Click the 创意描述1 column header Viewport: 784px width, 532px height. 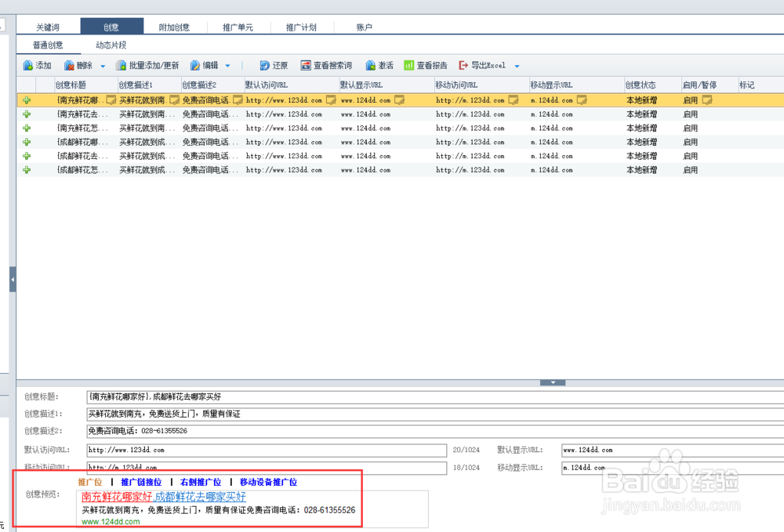click(x=149, y=85)
